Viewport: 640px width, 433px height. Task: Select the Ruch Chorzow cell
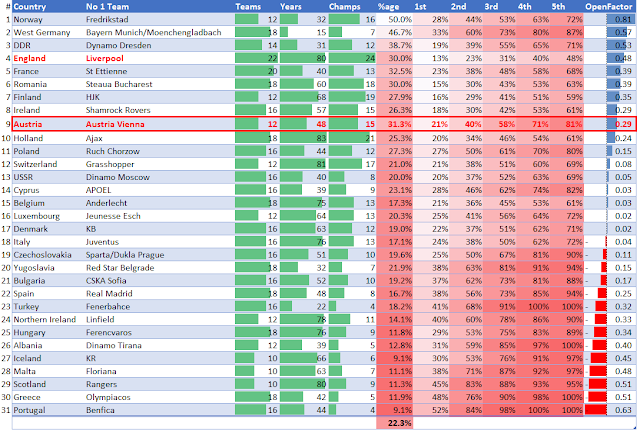(113, 151)
